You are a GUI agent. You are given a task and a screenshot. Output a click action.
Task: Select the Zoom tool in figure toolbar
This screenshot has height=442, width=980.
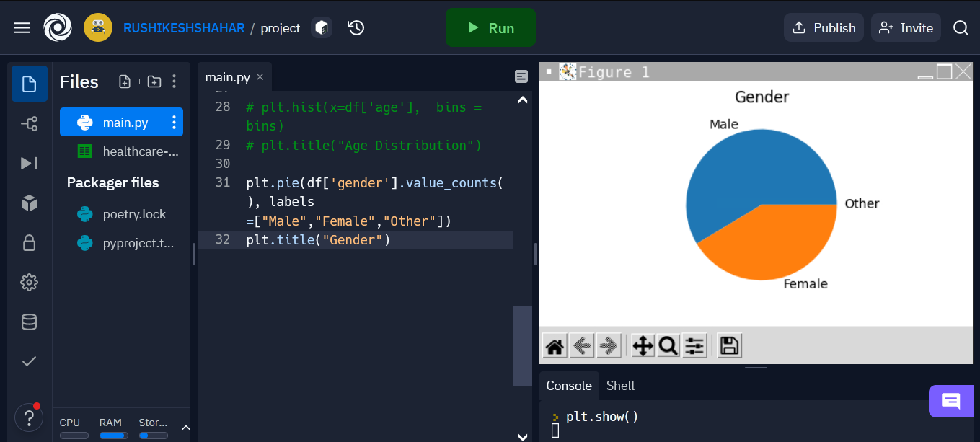(x=668, y=346)
